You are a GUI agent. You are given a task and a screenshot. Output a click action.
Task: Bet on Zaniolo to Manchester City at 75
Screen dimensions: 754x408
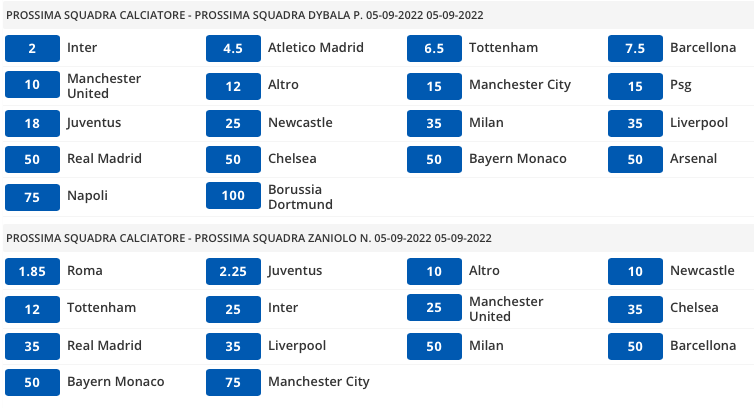pyautogui.click(x=233, y=382)
